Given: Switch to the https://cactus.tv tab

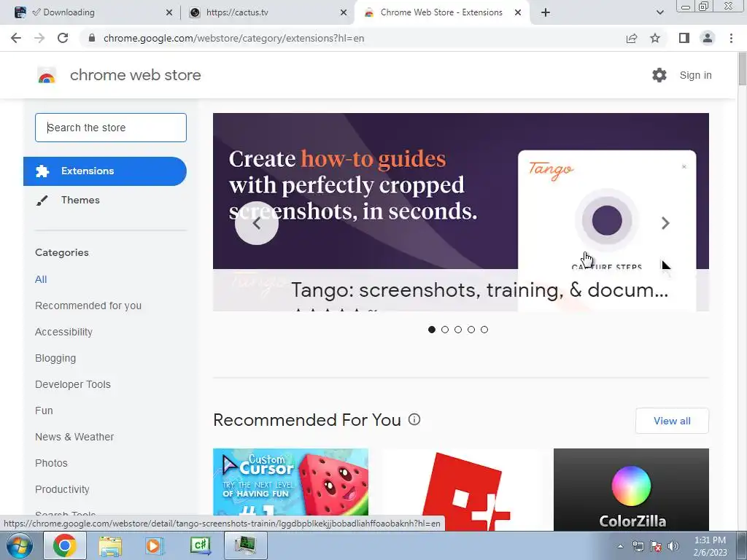Looking at the screenshot, I should tap(267, 12).
